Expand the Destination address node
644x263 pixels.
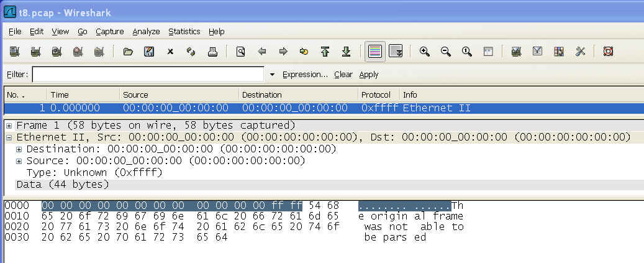[19, 149]
